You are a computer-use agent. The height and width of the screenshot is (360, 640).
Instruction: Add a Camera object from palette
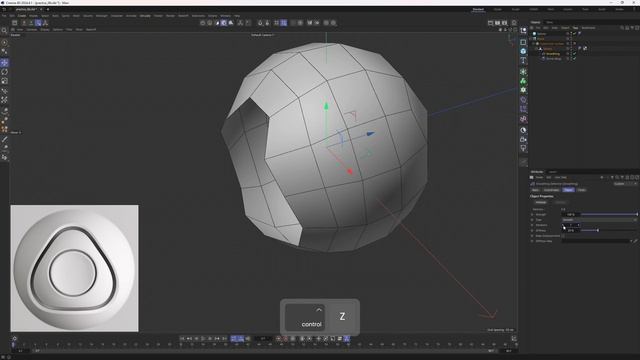523,140
